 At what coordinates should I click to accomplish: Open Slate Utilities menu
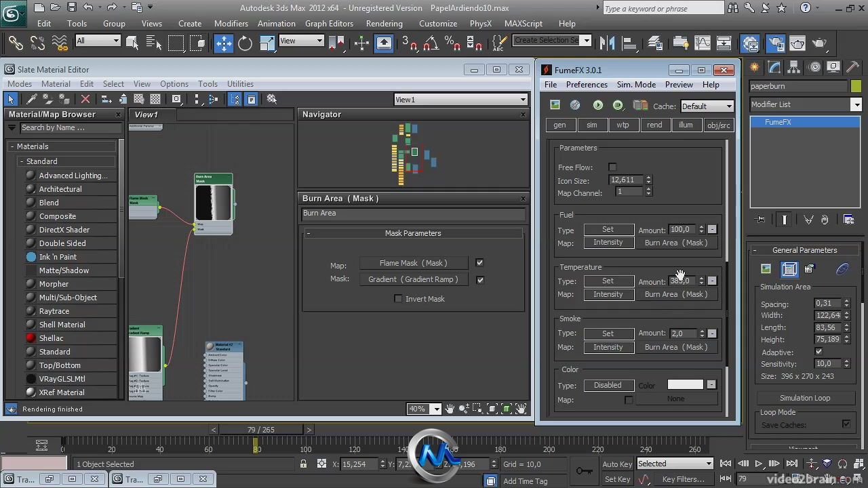point(240,84)
